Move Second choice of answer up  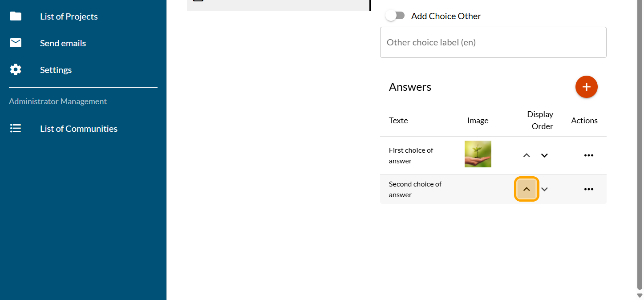pos(527,189)
